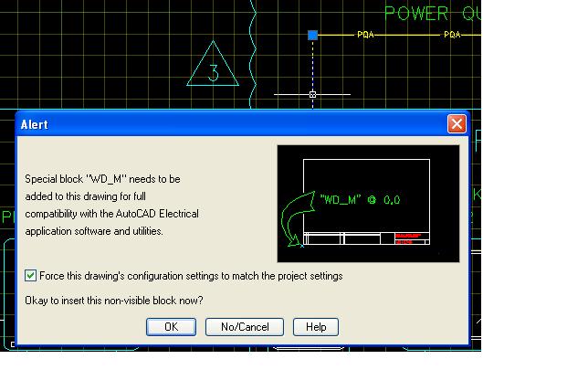
Task: Select the triangle marker numbered 3
Action: click(x=213, y=65)
